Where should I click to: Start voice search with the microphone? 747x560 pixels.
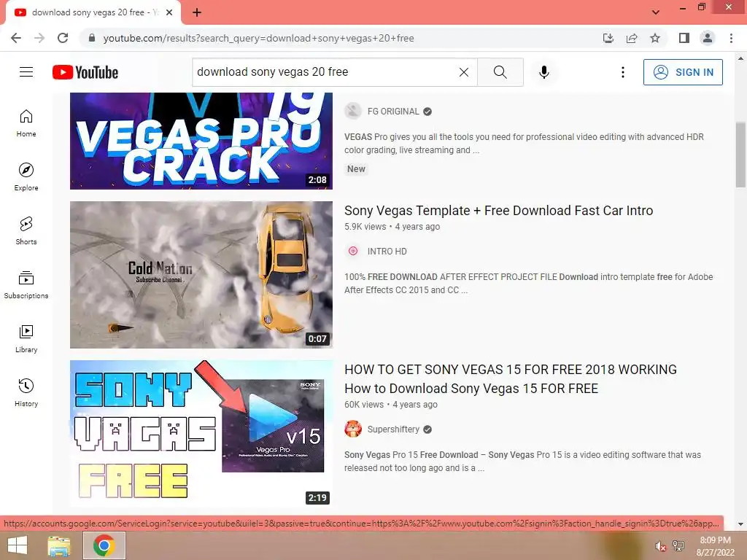pyautogui.click(x=544, y=72)
